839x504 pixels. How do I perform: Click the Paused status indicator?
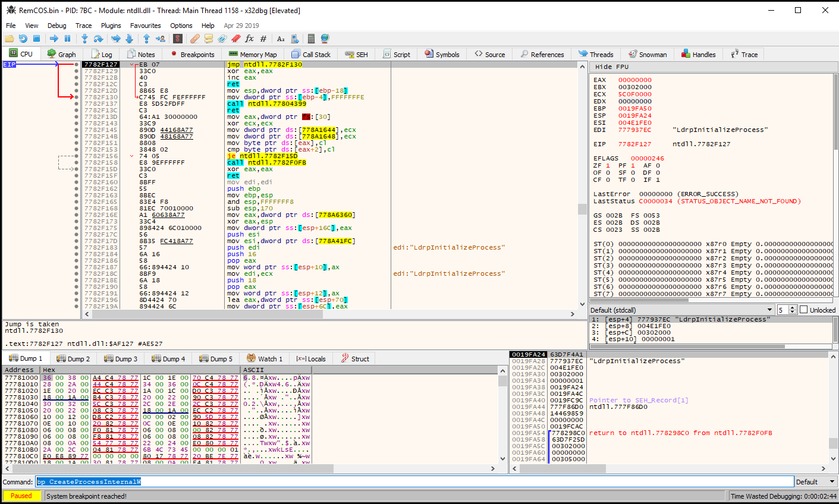[21, 496]
